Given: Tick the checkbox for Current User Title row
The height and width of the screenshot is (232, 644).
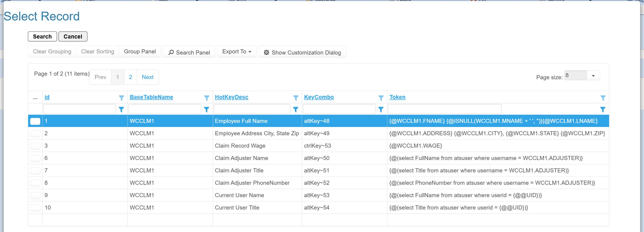Looking at the screenshot, I should [x=35, y=208].
